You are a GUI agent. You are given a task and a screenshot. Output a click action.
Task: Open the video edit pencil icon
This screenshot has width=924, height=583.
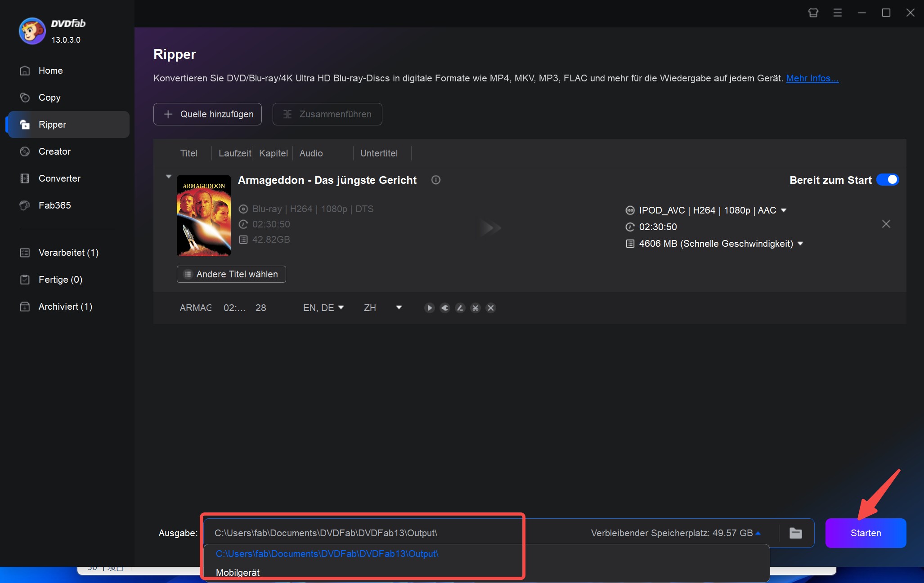(x=460, y=308)
